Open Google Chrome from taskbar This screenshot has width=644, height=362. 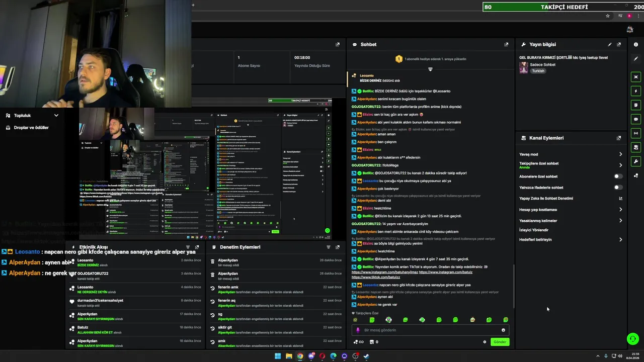(x=300, y=356)
